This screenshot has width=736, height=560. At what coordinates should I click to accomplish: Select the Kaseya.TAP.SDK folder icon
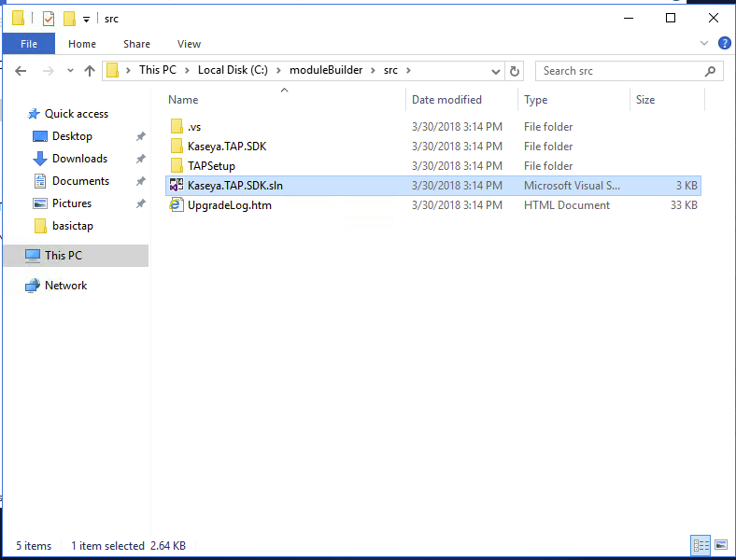[177, 147]
